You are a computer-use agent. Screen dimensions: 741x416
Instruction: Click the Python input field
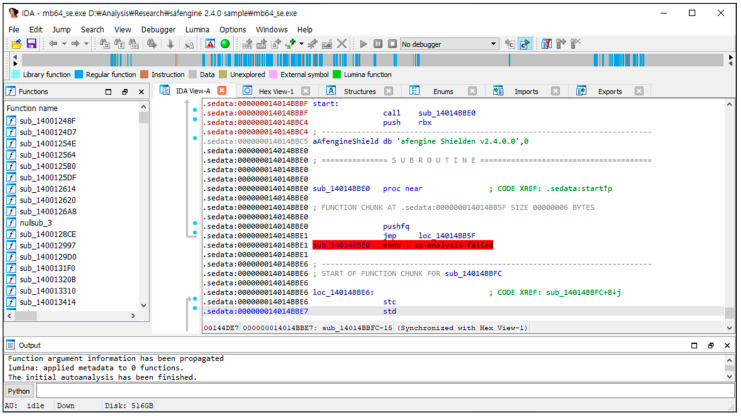[x=385, y=391]
